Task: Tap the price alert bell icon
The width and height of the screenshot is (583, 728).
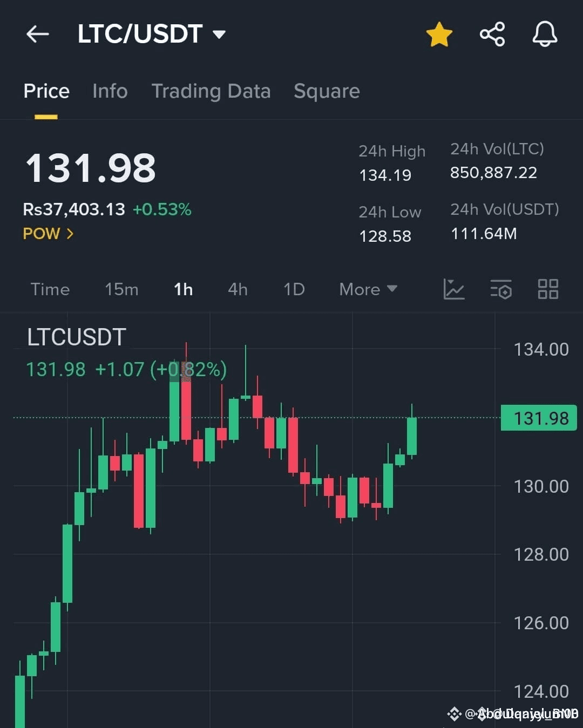Action: click(545, 34)
